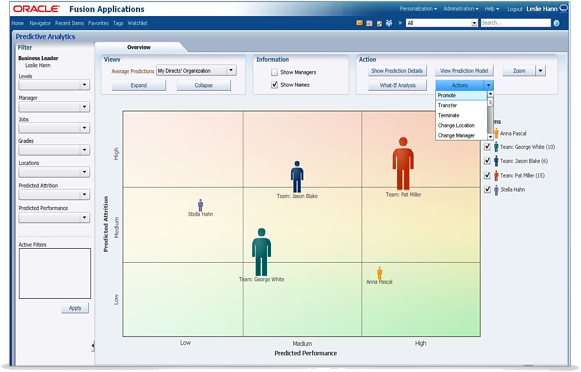This screenshot has height=372, width=581.
Task: Open the people group icon in toolbar
Action: click(x=389, y=23)
